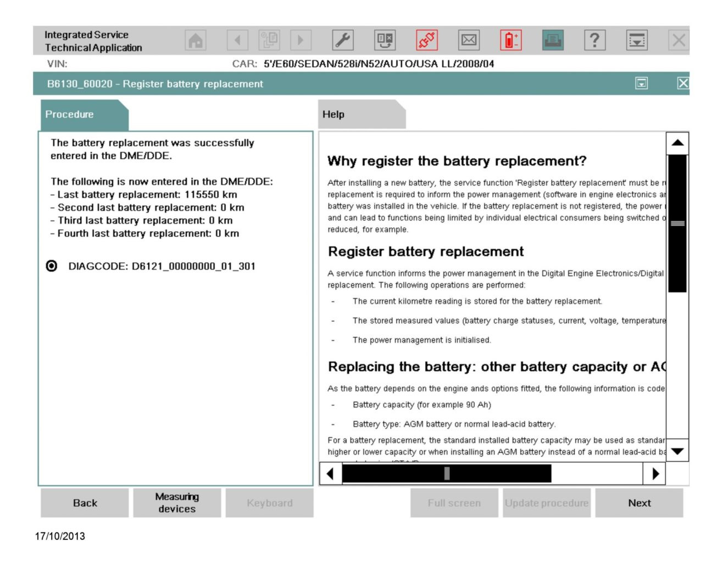This screenshot has width=728, height=563.
Task: Click the Next button
Action: [639, 503]
